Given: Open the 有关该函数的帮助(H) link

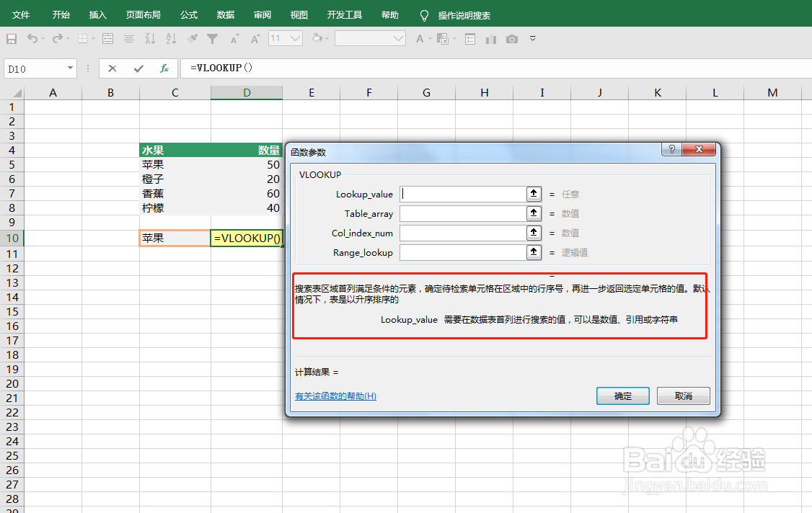Looking at the screenshot, I should tap(335, 396).
